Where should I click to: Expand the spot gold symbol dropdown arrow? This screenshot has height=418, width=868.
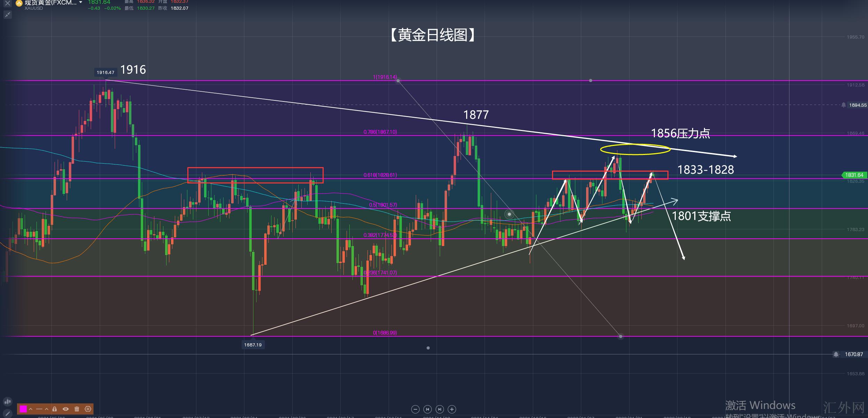(x=81, y=2)
